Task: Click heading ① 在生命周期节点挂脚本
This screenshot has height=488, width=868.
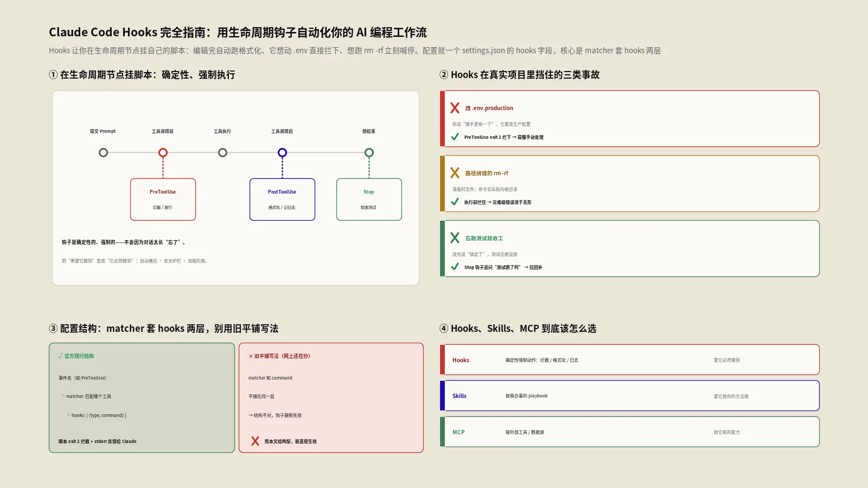Action: tap(142, 75)
